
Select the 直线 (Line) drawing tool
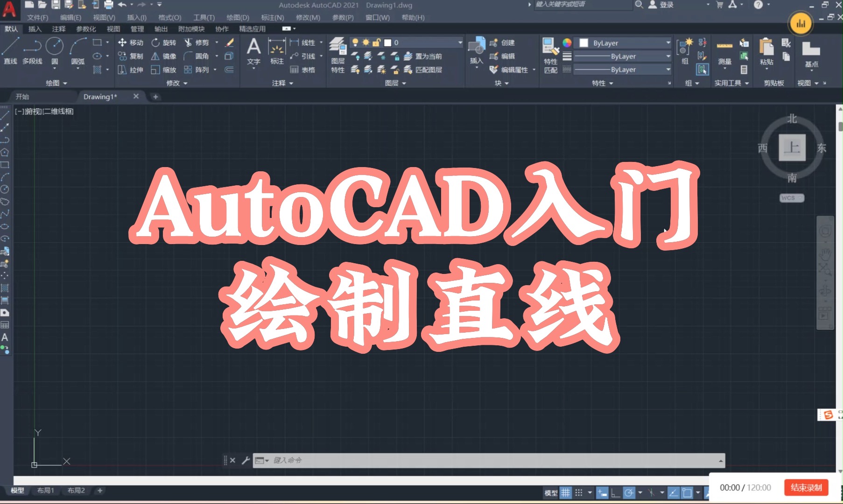click(10, 50)
